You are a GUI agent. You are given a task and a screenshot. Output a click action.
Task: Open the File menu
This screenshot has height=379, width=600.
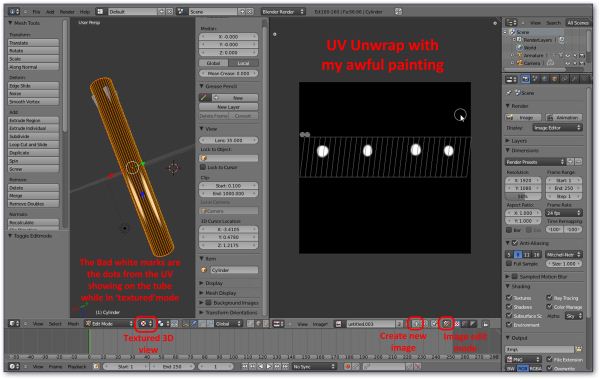pyautogui.click(x=36, y=12)
